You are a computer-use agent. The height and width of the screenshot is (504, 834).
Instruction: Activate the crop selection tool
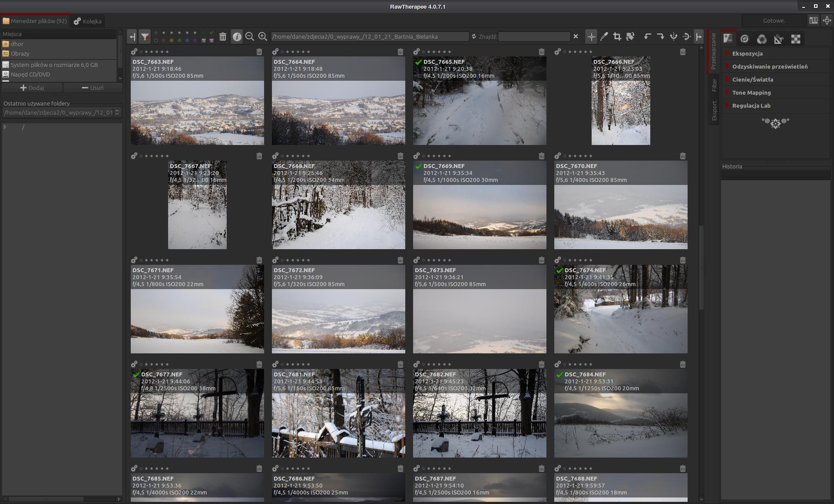pos(617,37)
